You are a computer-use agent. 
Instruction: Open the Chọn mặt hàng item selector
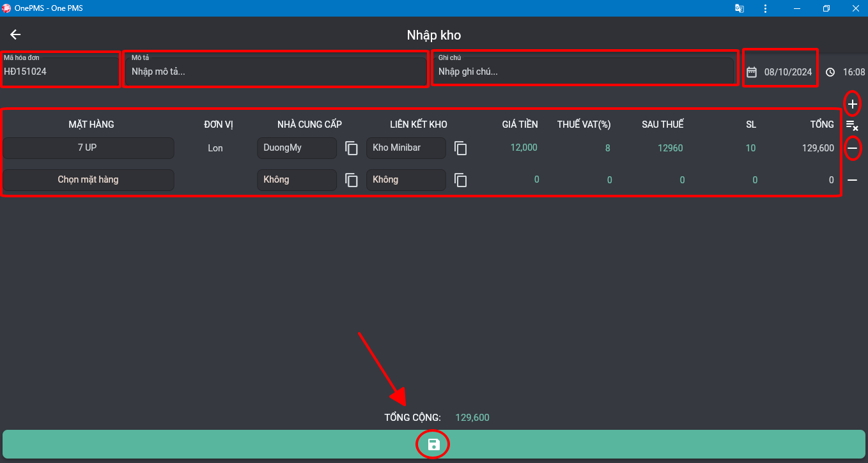[x=88, y=180]
